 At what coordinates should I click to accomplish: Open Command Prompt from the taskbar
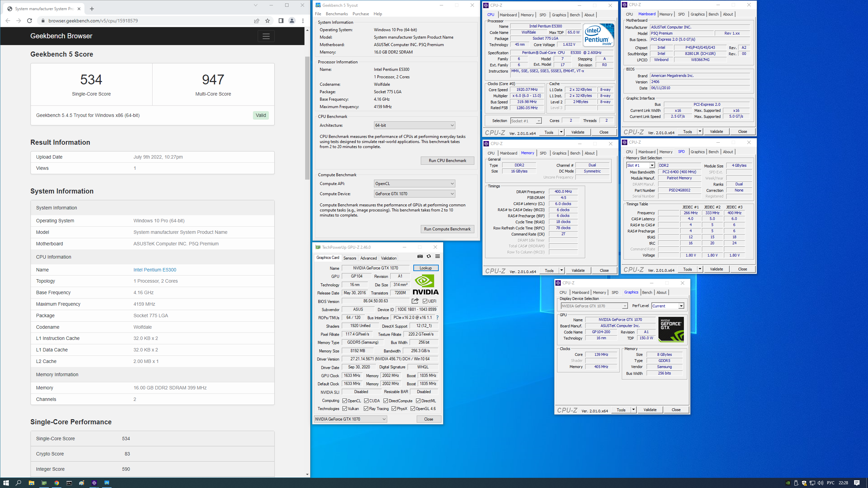coord(69,483)
